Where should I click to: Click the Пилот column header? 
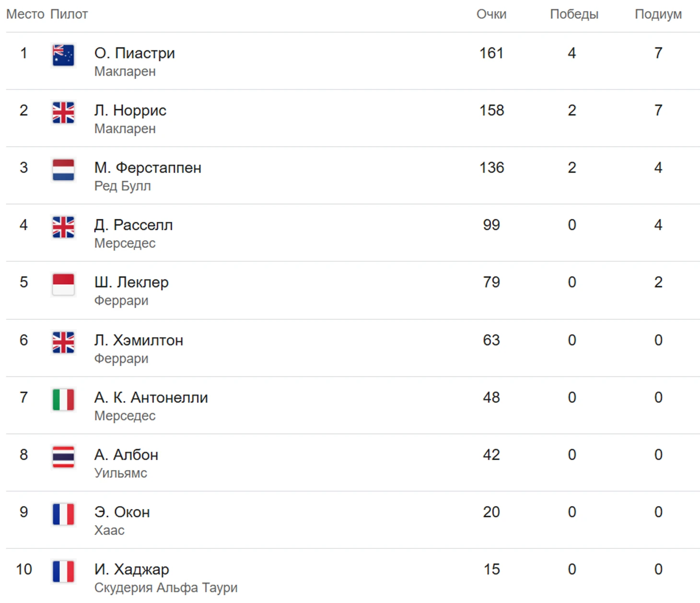pos(69,14)
